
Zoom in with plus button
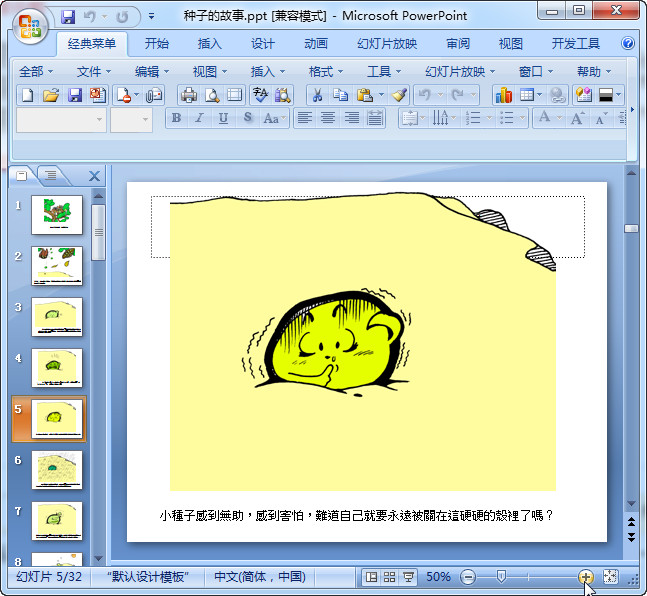[x=586, y=577]
